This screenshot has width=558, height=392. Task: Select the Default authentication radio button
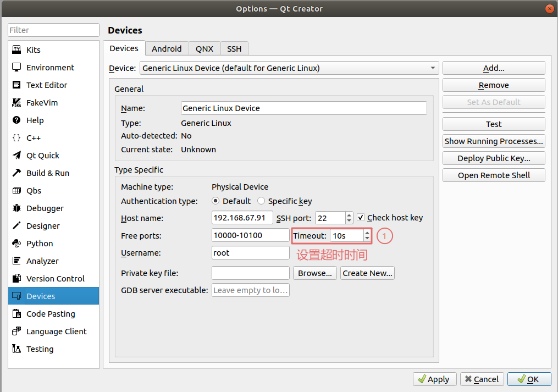tap(216, 201)
